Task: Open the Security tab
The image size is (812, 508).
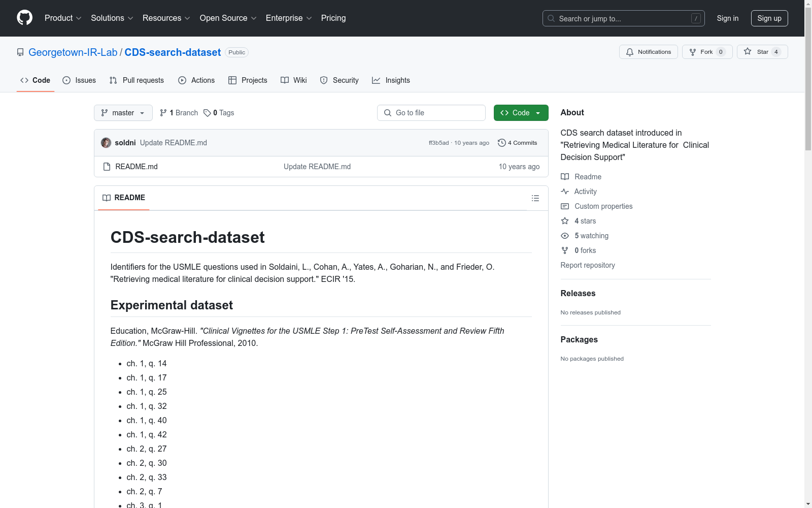Action: pyautogui.click(x=339, y=80)
